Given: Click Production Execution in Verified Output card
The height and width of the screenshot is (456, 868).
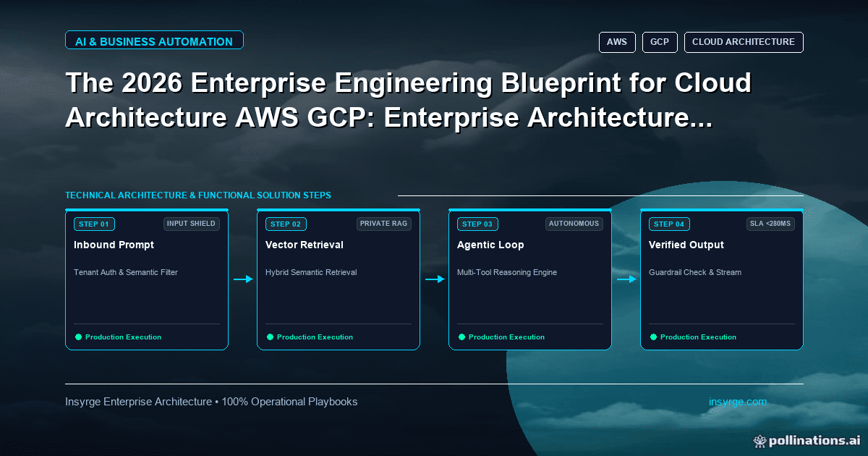Looking at the screenshot, I should [698, 337].
